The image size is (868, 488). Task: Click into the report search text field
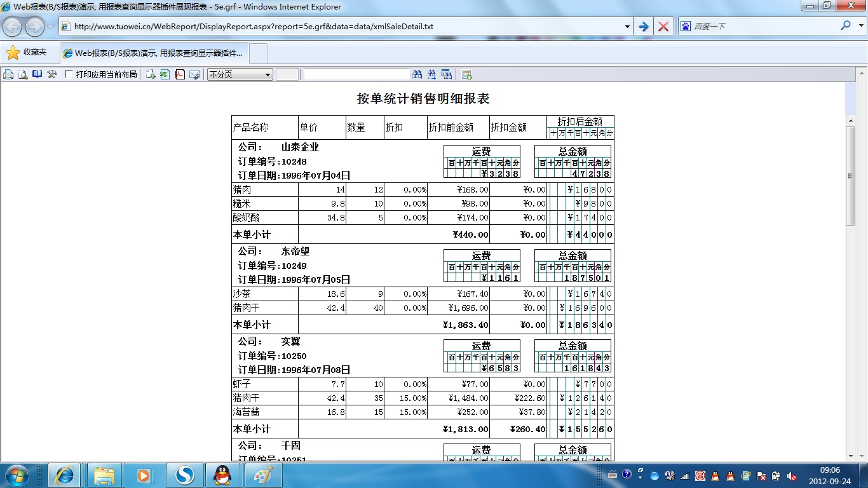click(356, 74)
